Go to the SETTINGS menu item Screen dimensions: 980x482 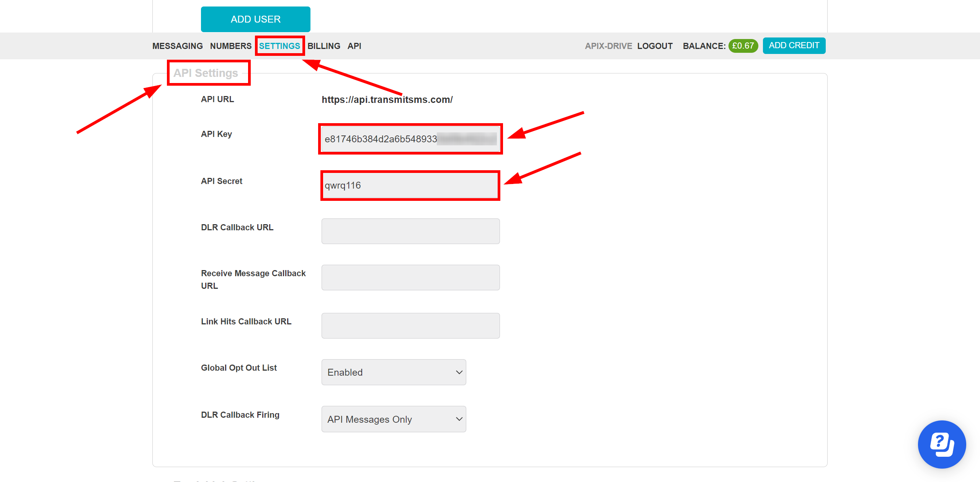(x=279, y=46)
